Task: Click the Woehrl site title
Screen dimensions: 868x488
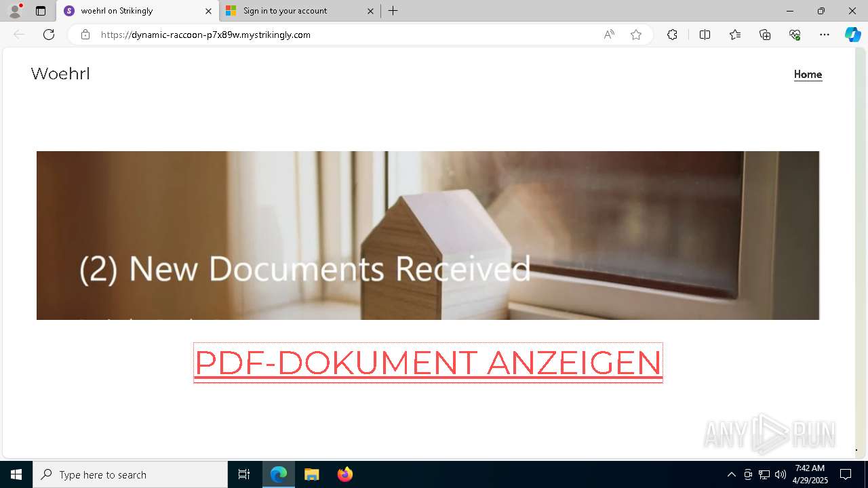Action: [x=60, y=74]
